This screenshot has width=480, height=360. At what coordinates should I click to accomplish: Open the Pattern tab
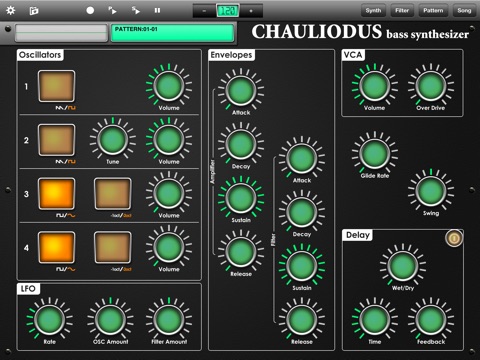433,10
